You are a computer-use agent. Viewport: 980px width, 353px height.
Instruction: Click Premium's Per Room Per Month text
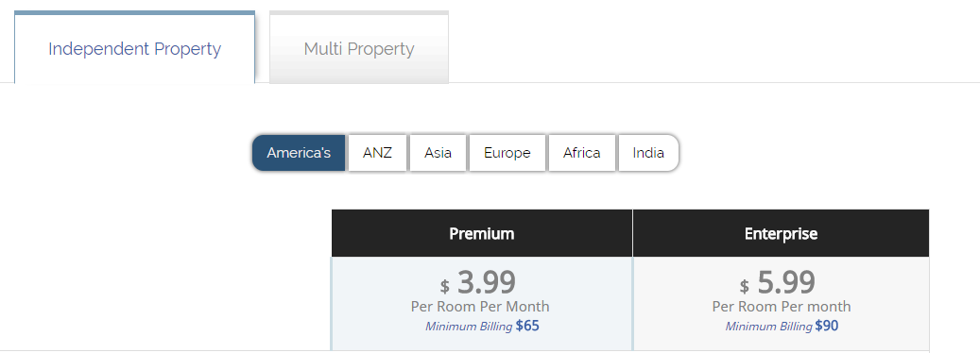pyautogui.click(x=480, y=307)
